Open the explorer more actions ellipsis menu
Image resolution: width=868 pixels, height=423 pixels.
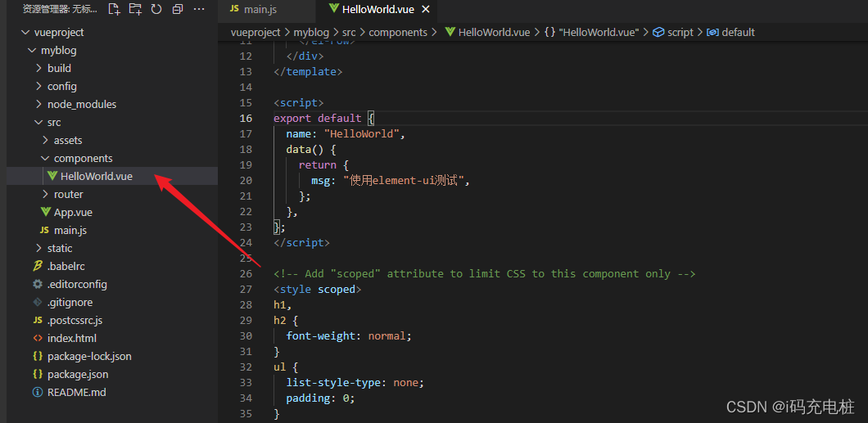pyautogui.click(x=199, y=9)
